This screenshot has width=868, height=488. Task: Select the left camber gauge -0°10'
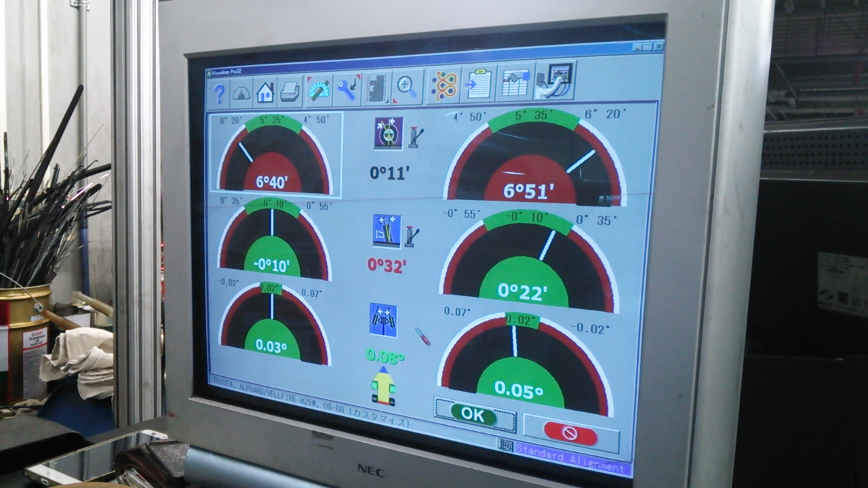(x=273, y=238)
